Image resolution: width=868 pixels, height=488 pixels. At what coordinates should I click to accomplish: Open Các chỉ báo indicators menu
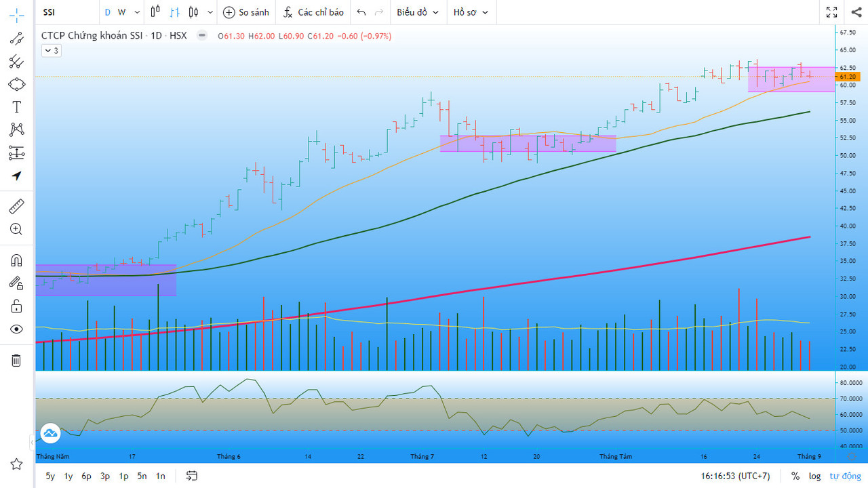[x=313, y=12]
